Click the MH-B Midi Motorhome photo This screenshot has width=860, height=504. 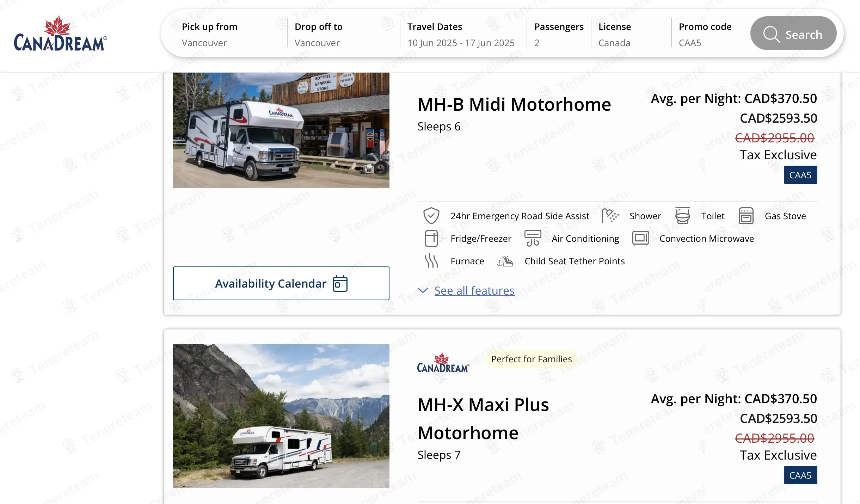pyautogui.click(x=281, y=130)
